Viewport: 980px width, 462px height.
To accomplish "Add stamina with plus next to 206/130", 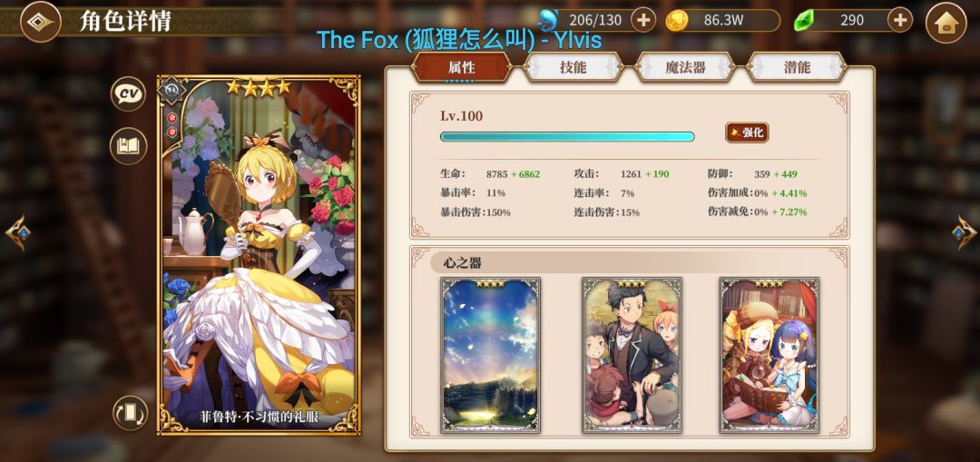I will pos(643,21).
